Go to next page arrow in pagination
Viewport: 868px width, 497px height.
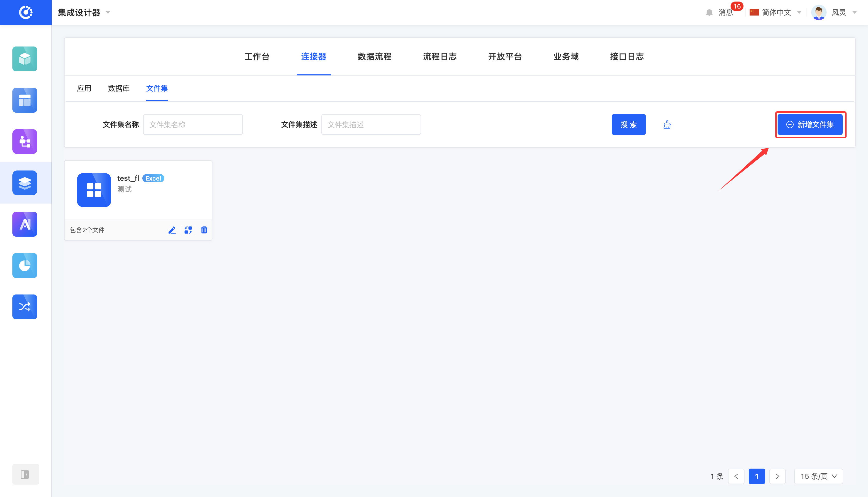[x=778, y=476]
